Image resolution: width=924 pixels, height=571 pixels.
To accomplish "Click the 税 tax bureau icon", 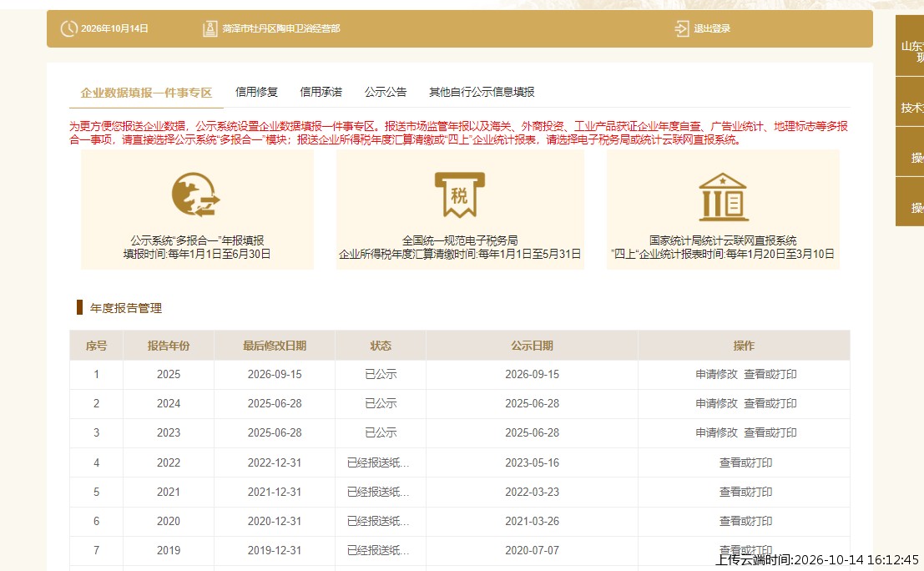I will tap(460, 195).
